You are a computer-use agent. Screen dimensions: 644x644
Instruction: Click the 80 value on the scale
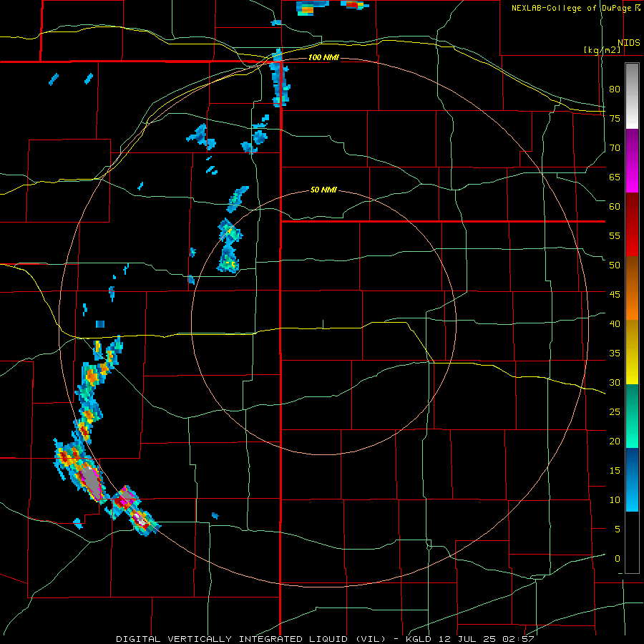615,89
